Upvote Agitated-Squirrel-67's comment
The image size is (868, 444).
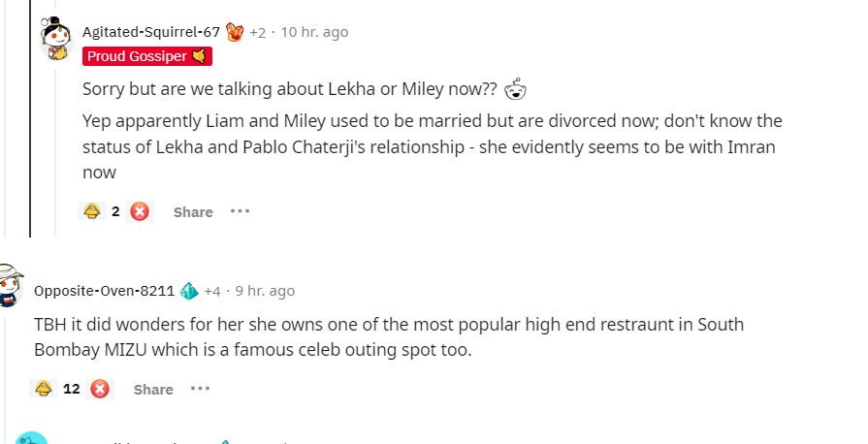pyautogui.click(x=93, y=211)
